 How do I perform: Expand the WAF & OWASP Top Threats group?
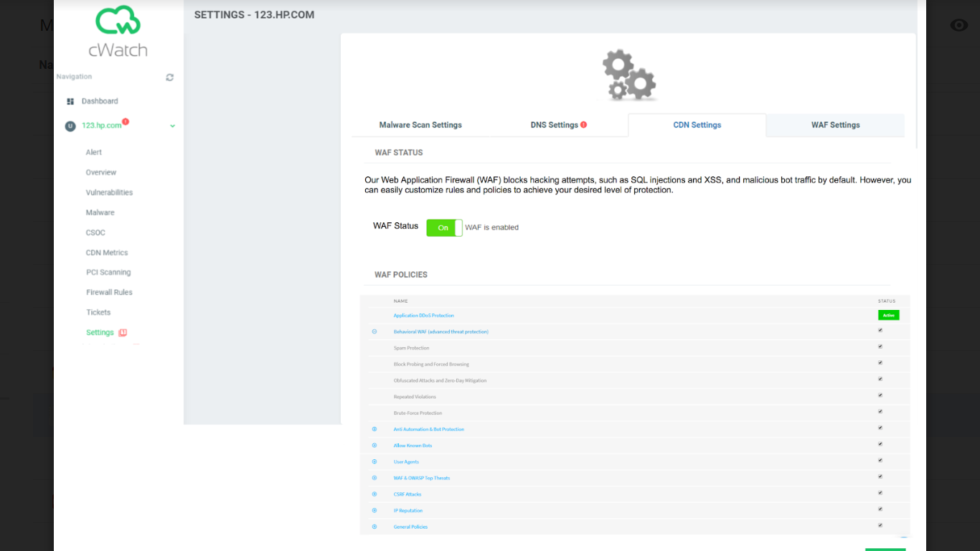tap(374, 478)
